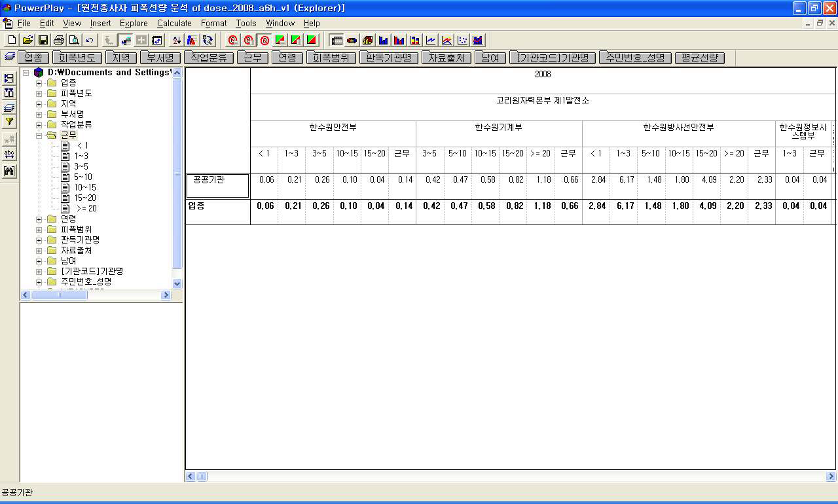The width and height of the screenshot is (838, 504).
Task: Expand the 남여 folder in the tree
Action: (x=39, y=261)
